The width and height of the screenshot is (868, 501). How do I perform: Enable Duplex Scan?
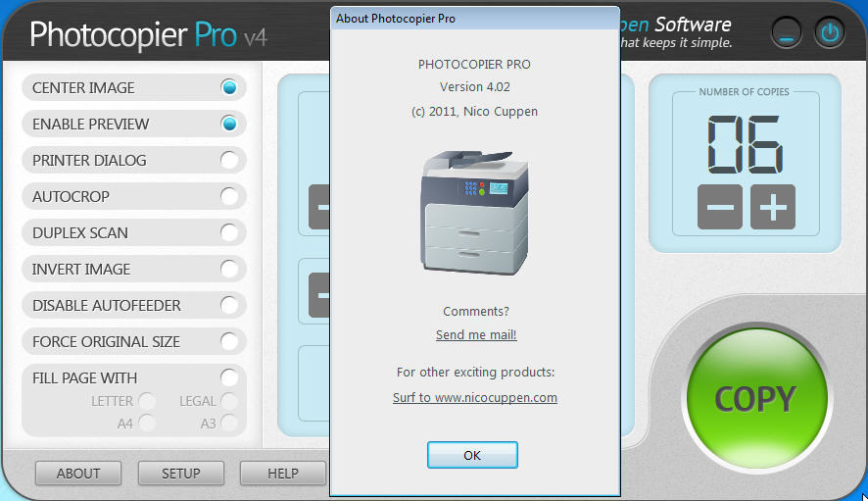pos(229,232)
